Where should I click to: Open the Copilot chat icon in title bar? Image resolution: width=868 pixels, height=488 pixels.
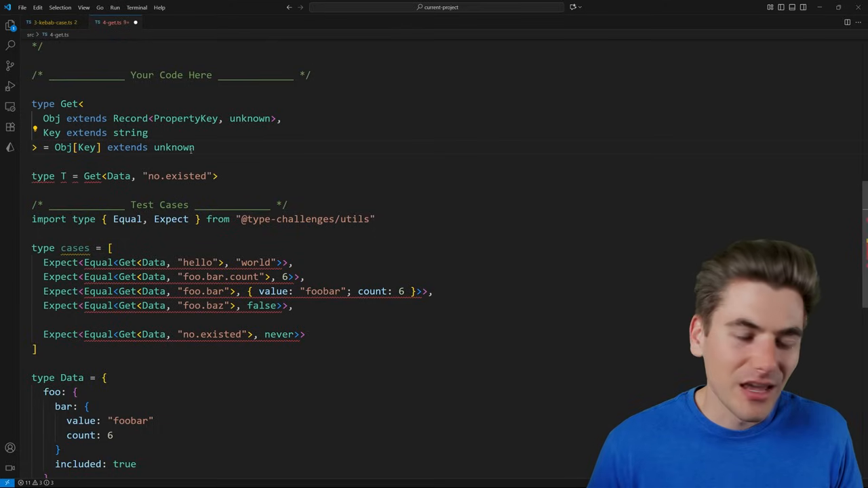click(x=572, y=7)
